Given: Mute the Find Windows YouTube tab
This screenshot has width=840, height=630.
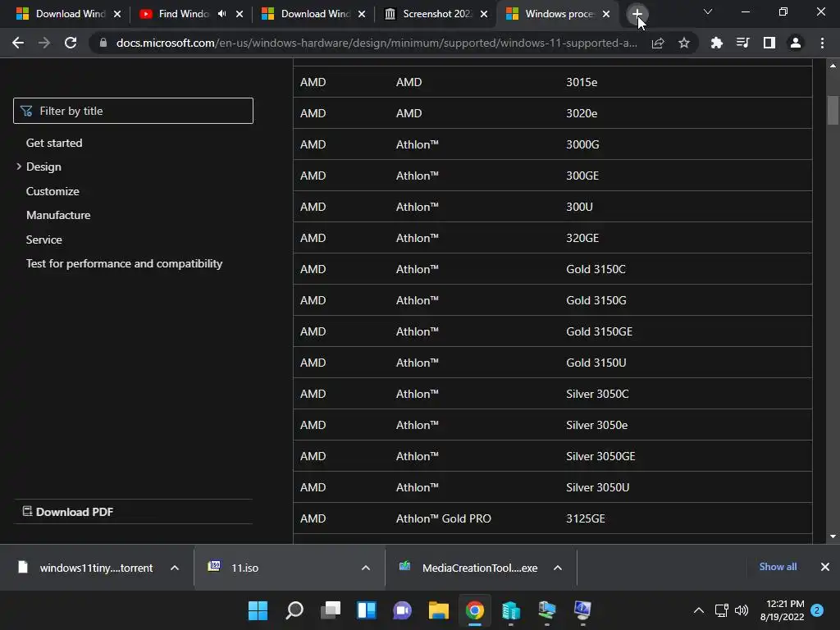Looking at the screenshot, I should tap(221, 14).
